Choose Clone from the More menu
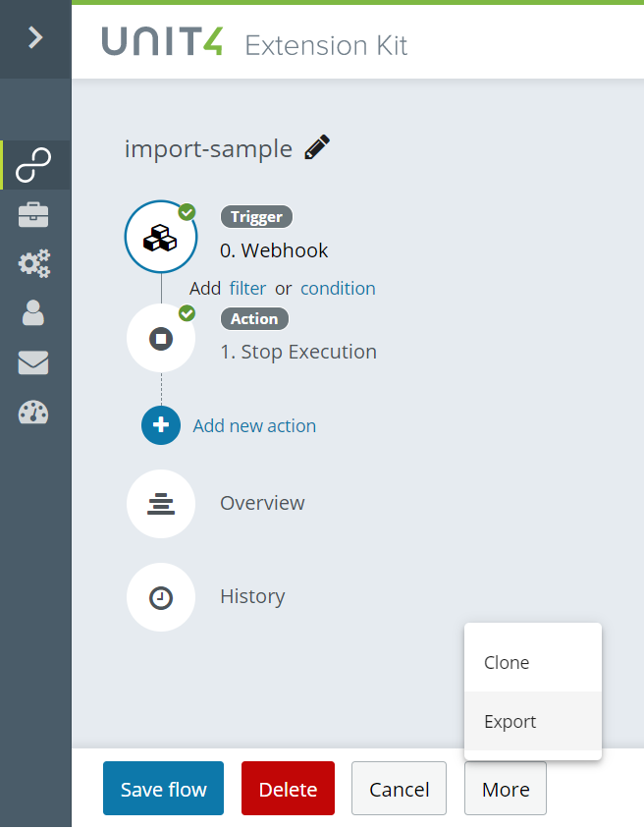 [533, 662]
